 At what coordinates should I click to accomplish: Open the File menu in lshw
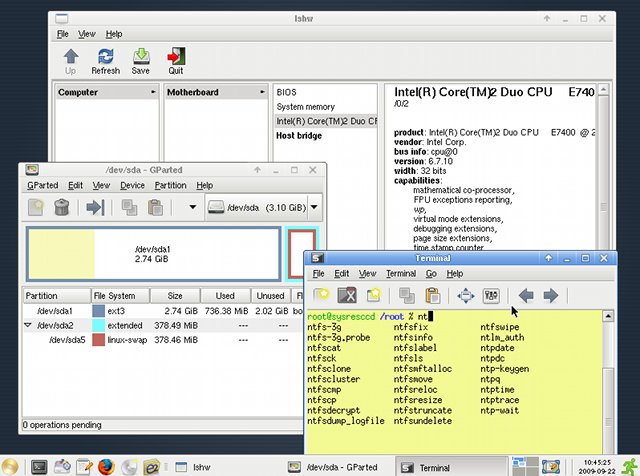[x=62, y=34]
